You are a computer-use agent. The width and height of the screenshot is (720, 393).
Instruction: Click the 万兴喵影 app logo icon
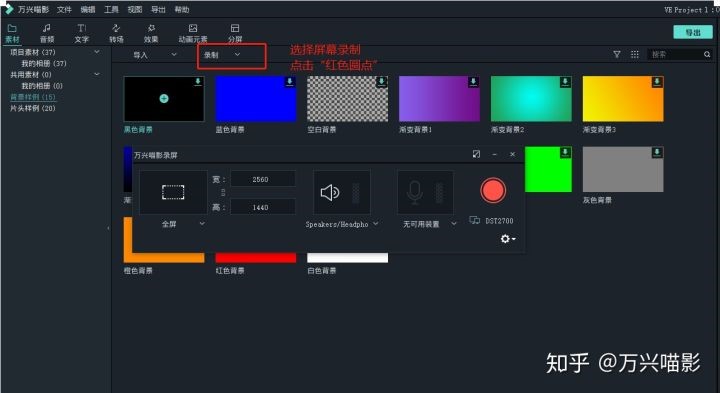tap(8, 9)
